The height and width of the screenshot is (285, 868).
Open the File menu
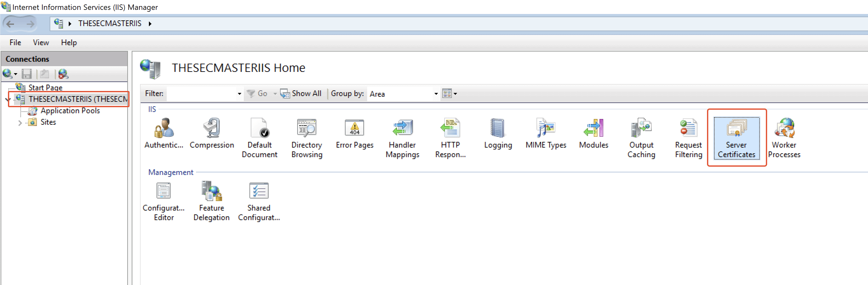15,42
